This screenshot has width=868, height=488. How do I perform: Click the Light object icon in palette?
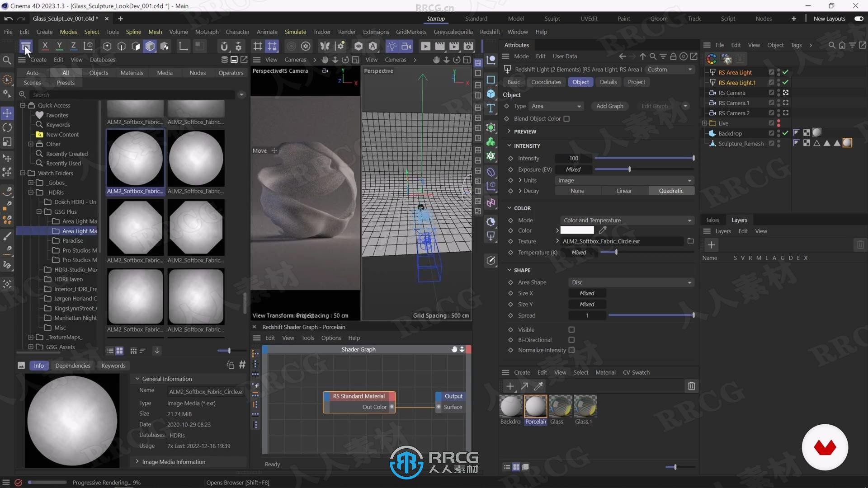click(x=491, y=236)
